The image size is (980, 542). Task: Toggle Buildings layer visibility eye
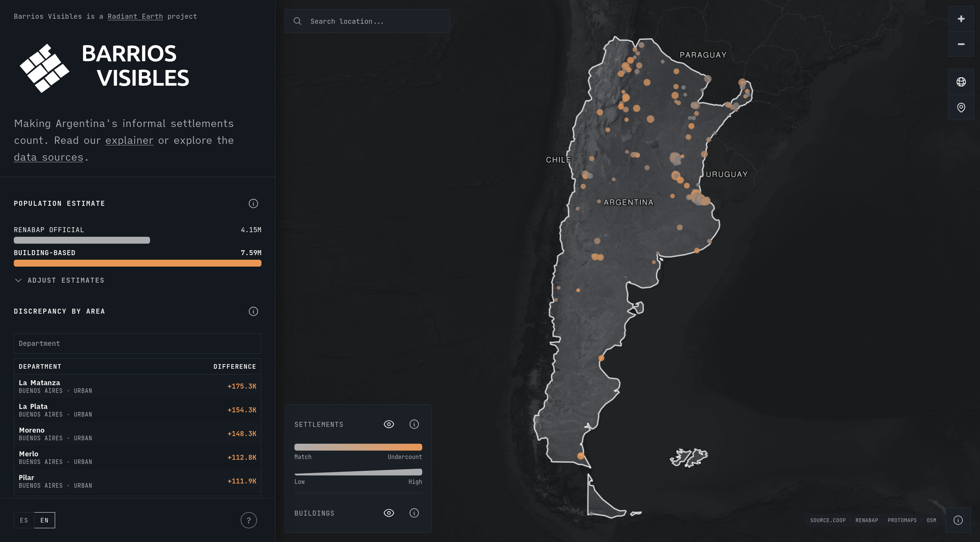[x=389, y=513]
